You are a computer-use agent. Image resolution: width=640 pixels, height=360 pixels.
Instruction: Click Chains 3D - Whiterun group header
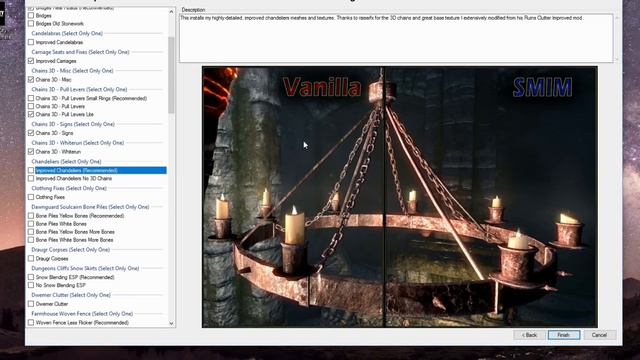[x=78, y=143]
